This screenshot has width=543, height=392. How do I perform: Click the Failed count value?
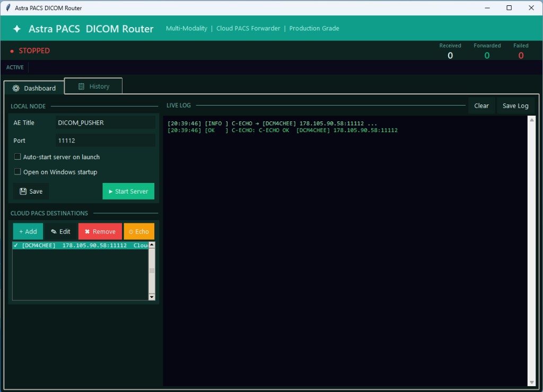(521, 55)
